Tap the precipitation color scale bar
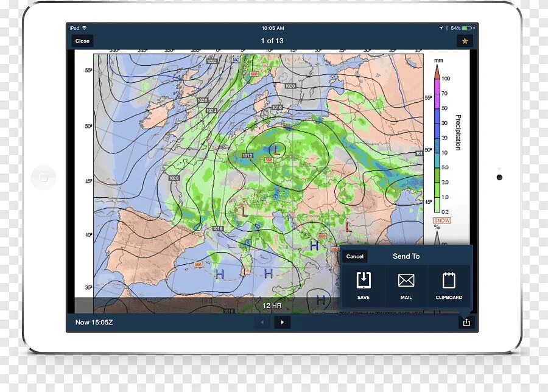The image size is (548, 392). [x=437, y=139]
